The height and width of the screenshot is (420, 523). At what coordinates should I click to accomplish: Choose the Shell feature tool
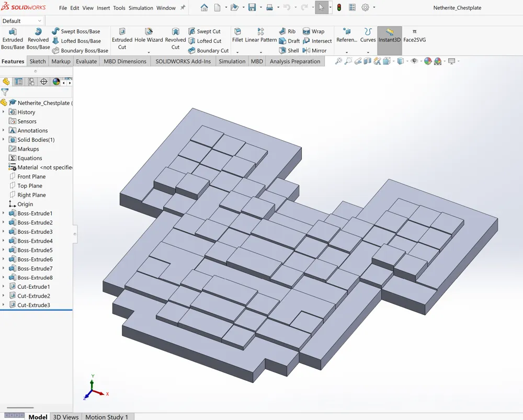pos(288,51)
